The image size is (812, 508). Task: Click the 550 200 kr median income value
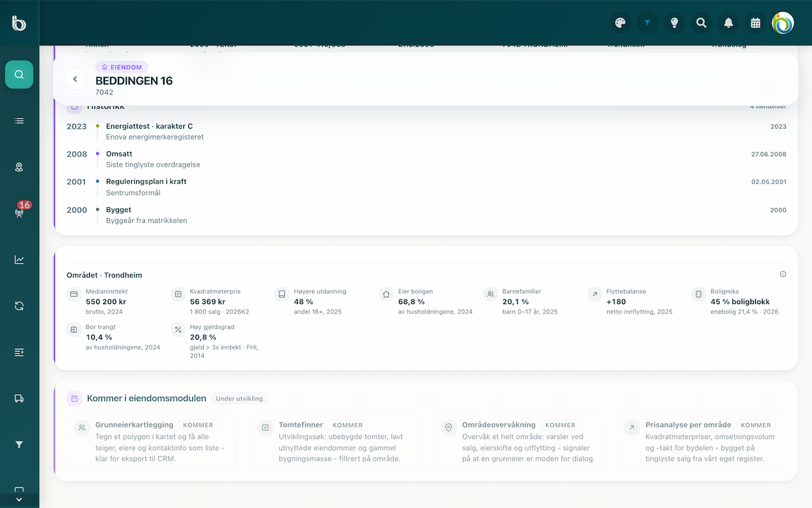106,302
